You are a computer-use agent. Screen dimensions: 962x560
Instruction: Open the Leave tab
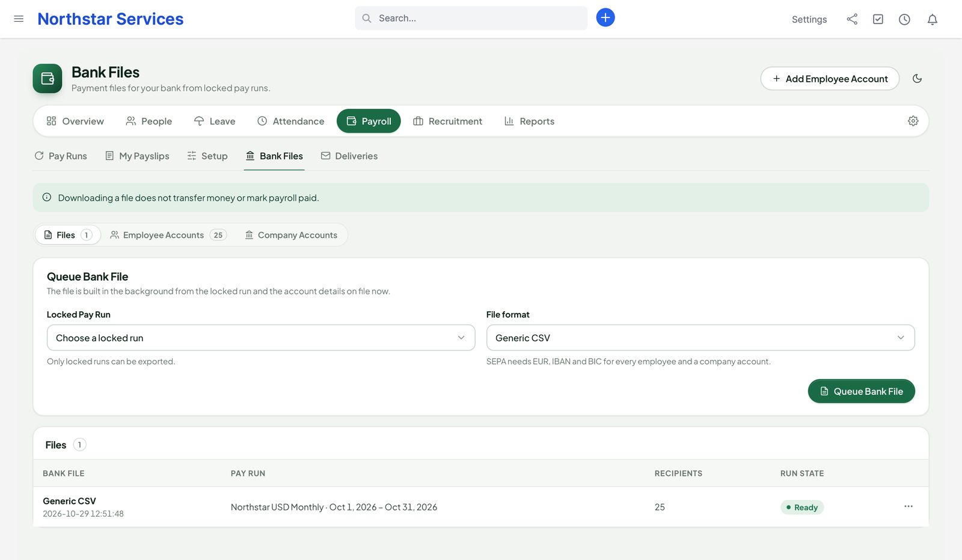point(215,121)
